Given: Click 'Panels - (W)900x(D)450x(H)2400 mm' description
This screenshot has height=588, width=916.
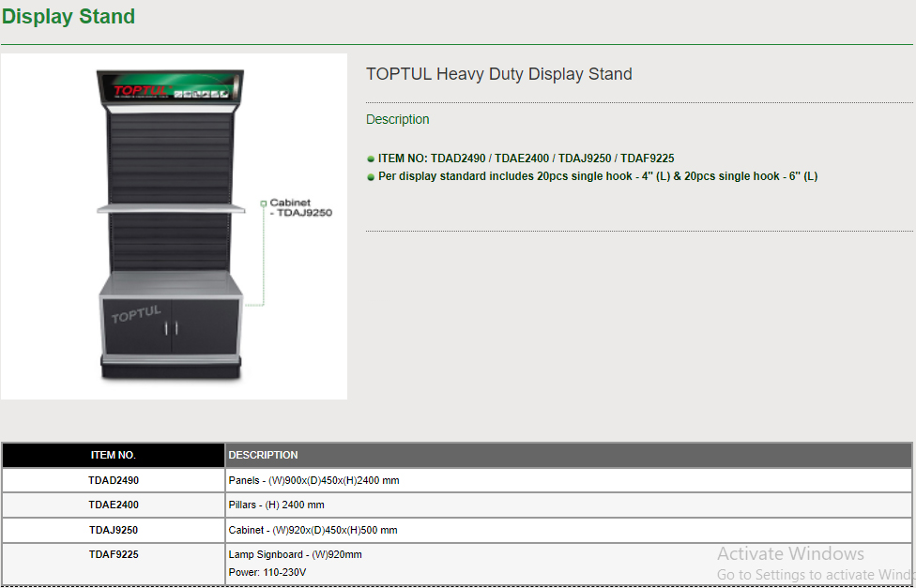Looking at the screenshot, I should [x=313, y=480].
